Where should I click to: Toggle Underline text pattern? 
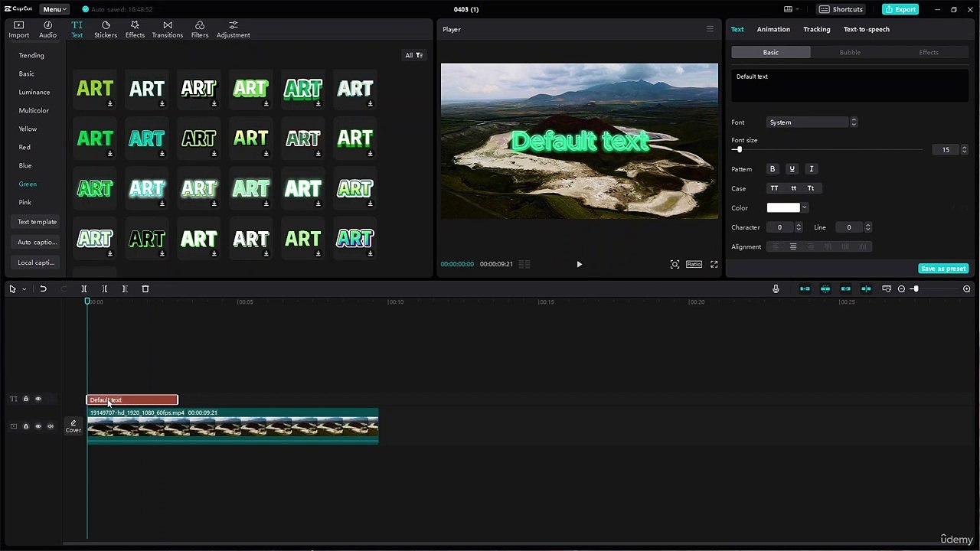point(792,169)
